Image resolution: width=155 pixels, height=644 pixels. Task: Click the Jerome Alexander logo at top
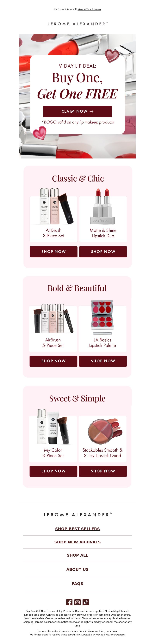pyautogui.click(x=77, y=24)
